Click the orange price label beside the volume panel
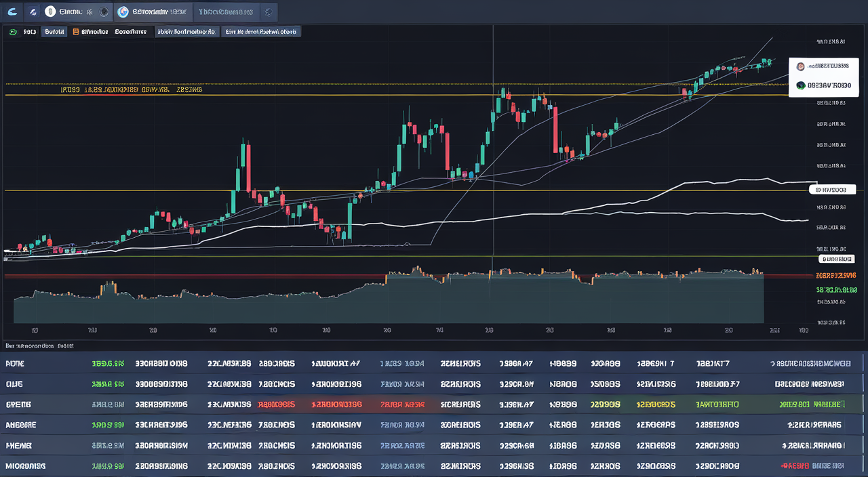The height and width of the screenshot is (477, 868). 835,276
